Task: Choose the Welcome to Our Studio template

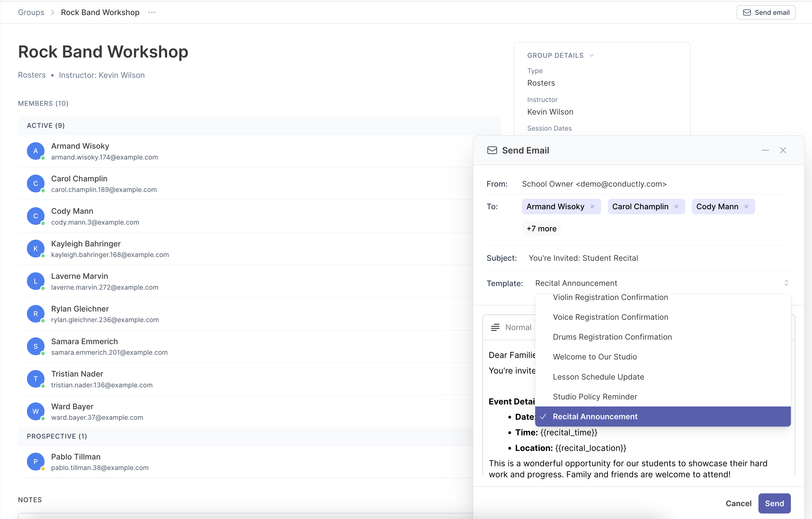Action: 595,356
